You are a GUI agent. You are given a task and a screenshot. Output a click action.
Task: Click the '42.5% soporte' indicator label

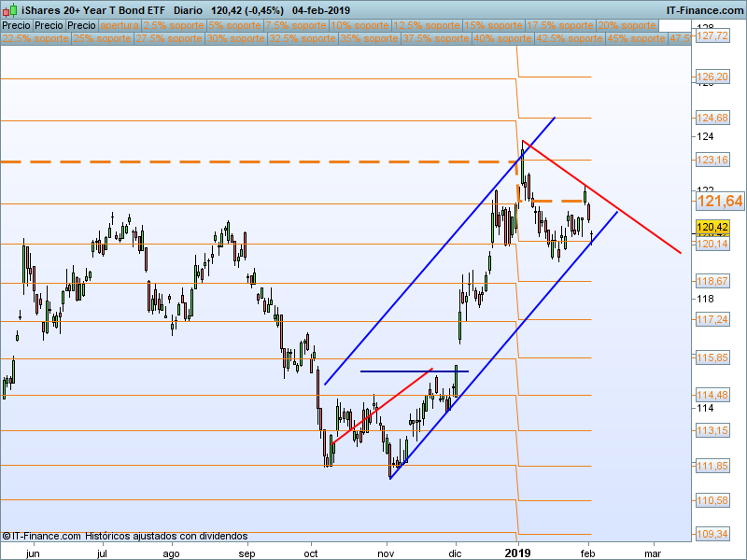click(x=570, y=38)
